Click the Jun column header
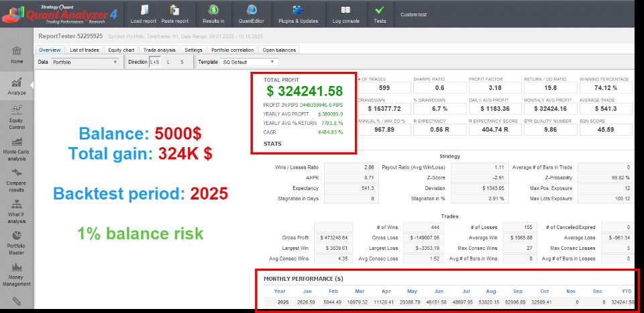 point(439,292)
